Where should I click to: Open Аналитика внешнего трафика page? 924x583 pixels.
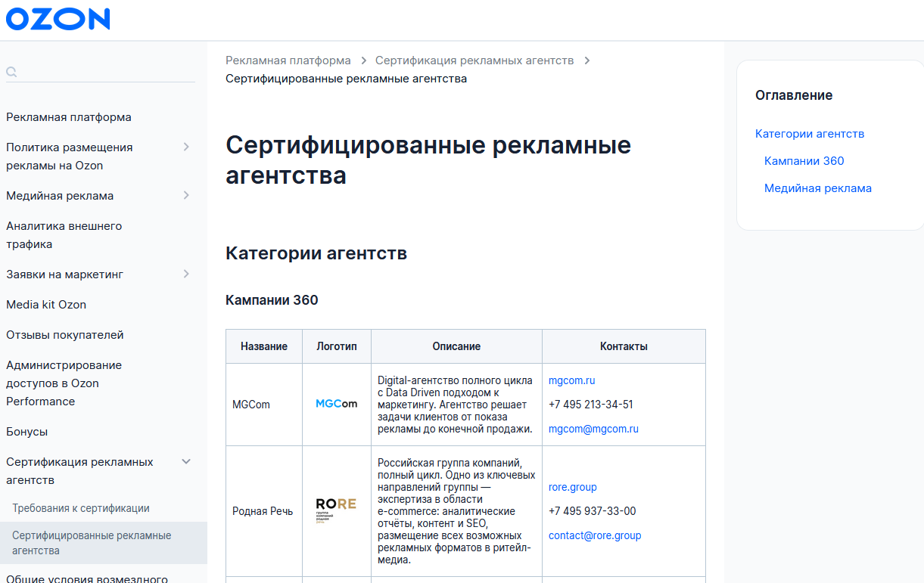pos(64,235)
